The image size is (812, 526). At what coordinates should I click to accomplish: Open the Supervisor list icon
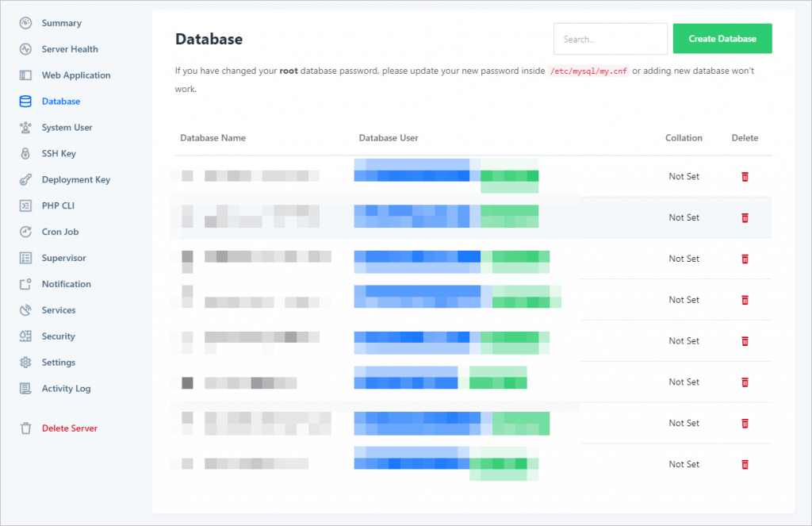[25, 258]
